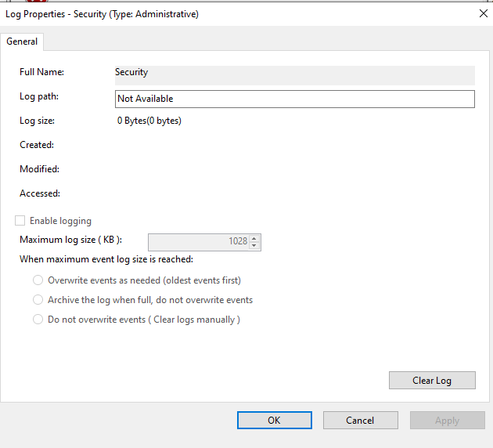Screen dimensions: 493x448
Task: Confirm the dialog with OK
Action: pyautogui.click(x=274, y=421)
